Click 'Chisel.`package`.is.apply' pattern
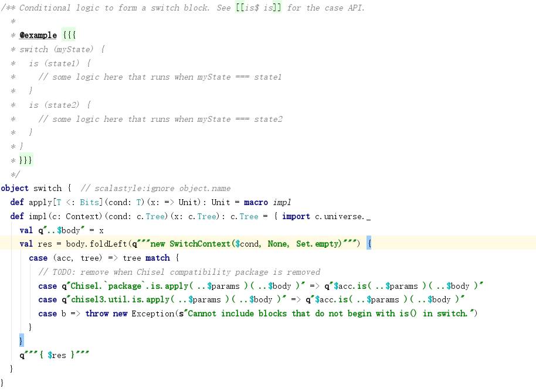The width and height of the screenshot is (536, 392). (130, 286)
